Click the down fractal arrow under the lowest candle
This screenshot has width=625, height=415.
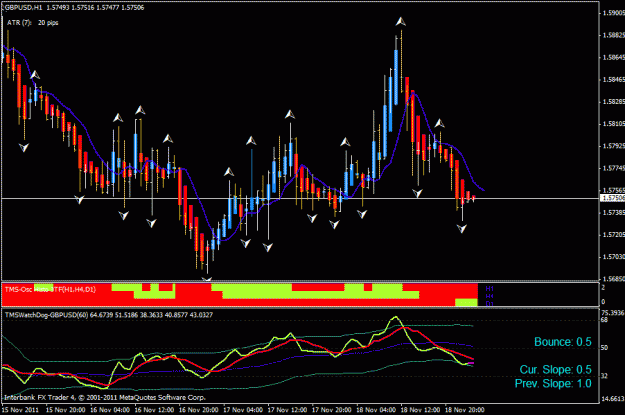[206, 279]
